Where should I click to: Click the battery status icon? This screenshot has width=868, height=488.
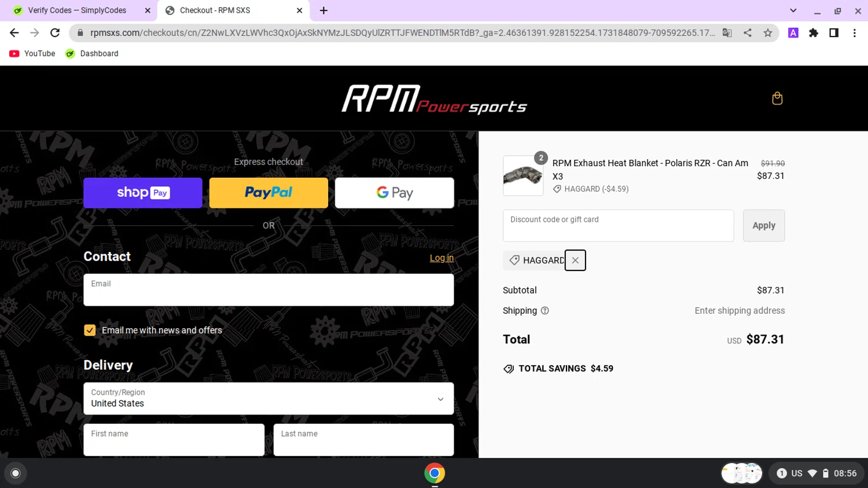click(826, 474)
